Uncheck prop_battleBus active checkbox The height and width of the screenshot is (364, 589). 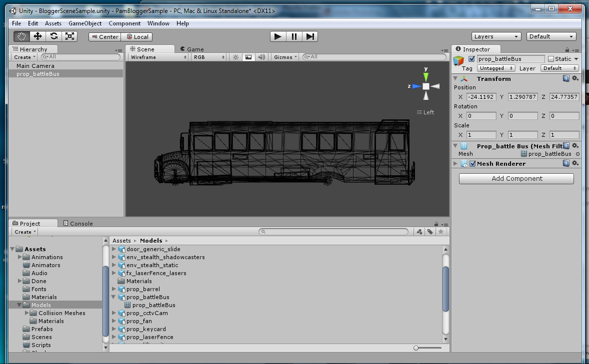tap(471, 59)
